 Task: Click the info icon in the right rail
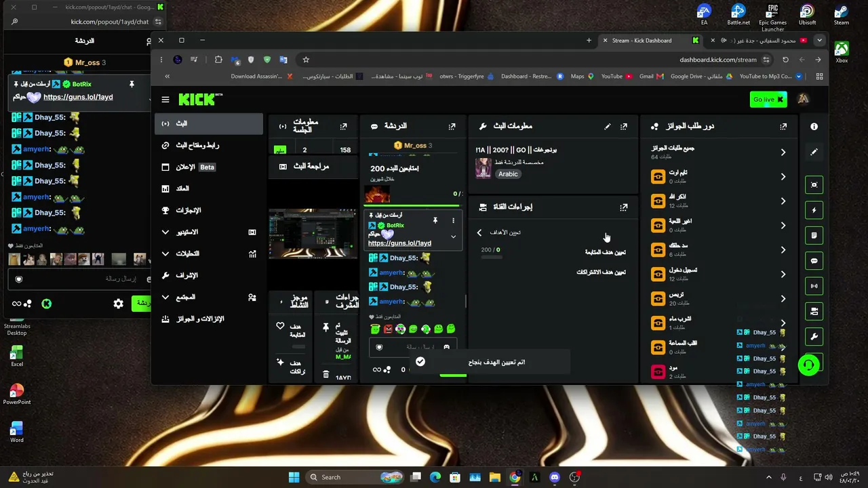click(814, 126)
